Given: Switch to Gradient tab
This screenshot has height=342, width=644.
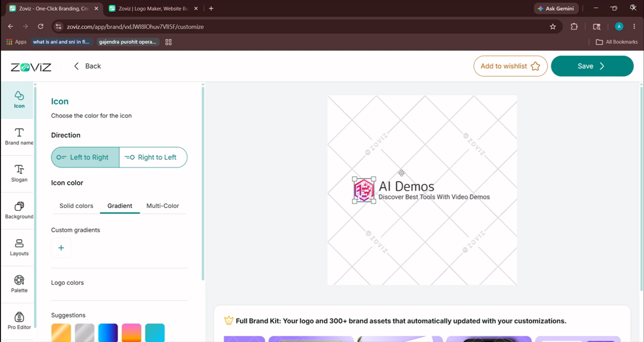Looking at the screenshot, I should (120, 206).
